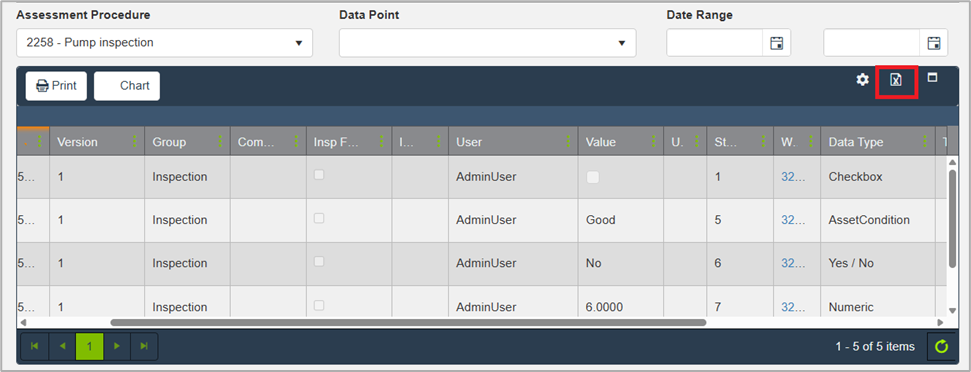The width and height of the screenshot is (971, 372).
Task: Click vertical scrollbar up arrow
Action: tap(952, 162)
